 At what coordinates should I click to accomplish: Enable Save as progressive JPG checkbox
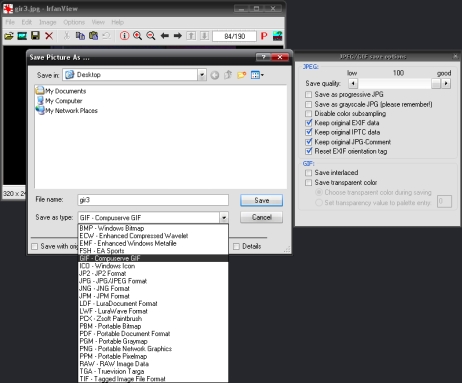coord(309,95)
